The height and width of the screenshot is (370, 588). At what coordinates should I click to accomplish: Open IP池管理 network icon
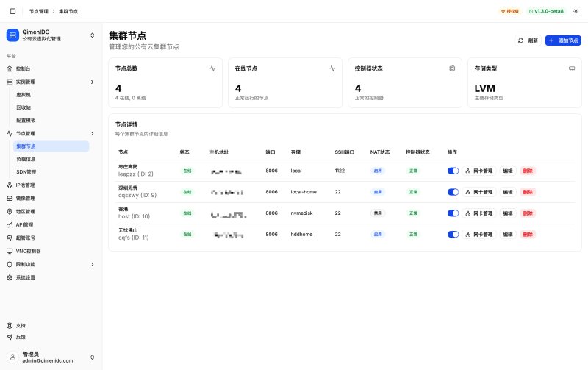tap(10, 185)
